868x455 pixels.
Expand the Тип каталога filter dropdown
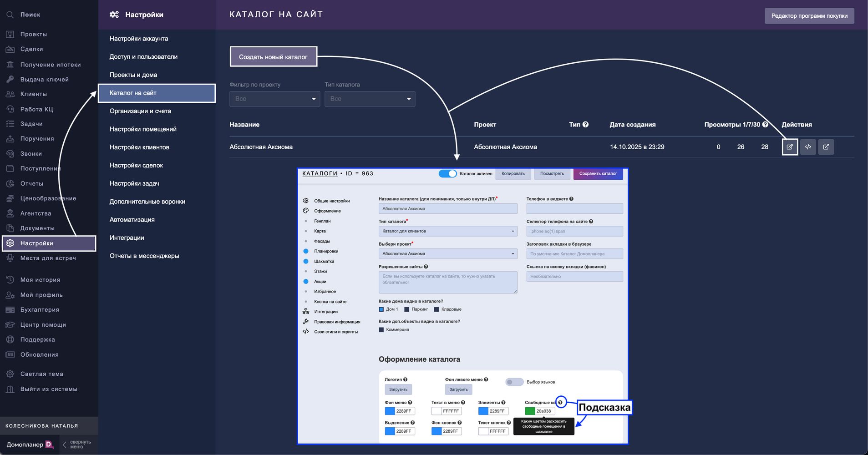(x=370, y=99)
